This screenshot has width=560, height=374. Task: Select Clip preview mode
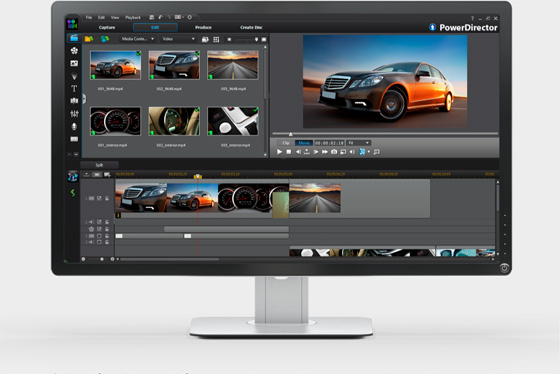[286, 143]
